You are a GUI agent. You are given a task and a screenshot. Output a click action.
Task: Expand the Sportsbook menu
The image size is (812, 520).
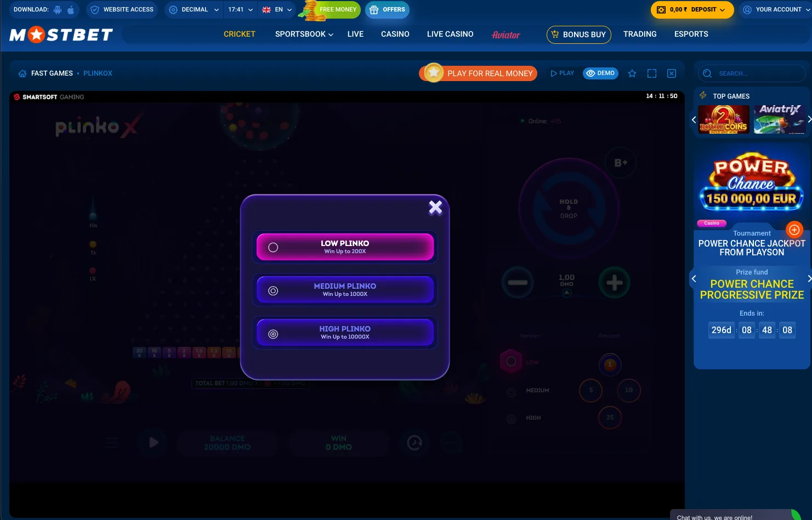[304, 34]
